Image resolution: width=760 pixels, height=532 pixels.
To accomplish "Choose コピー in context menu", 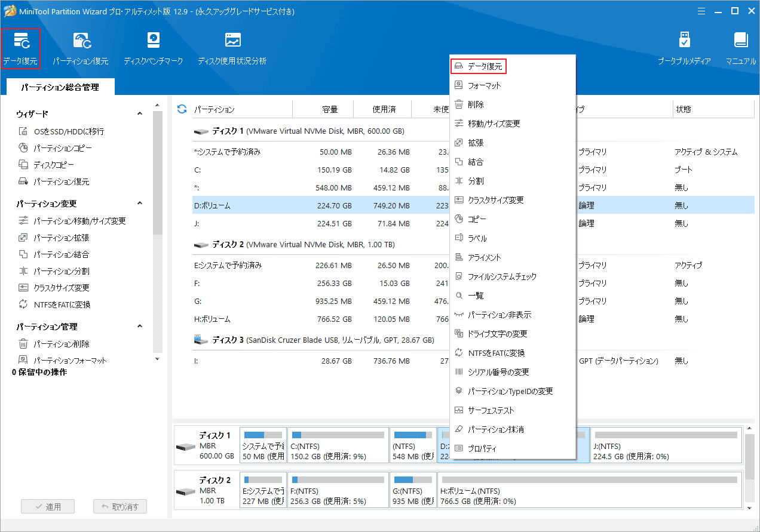I will tap(513, 219).
